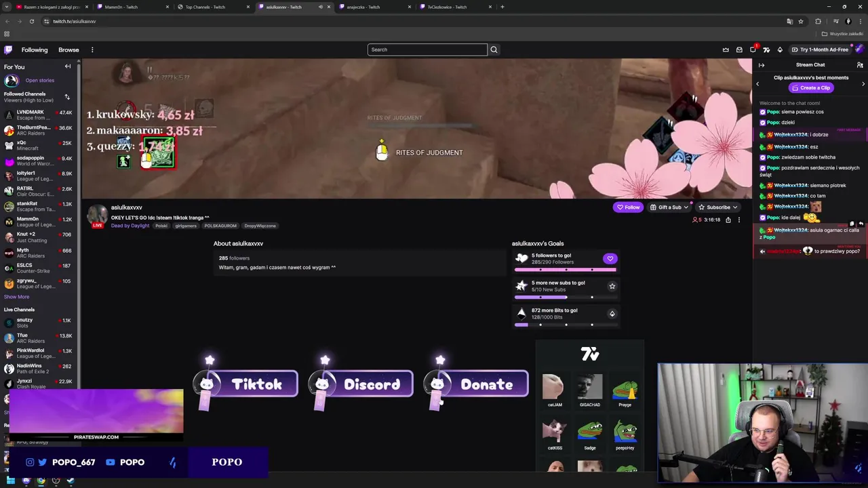Select the Prayge emote

click(x=625, y=390)
